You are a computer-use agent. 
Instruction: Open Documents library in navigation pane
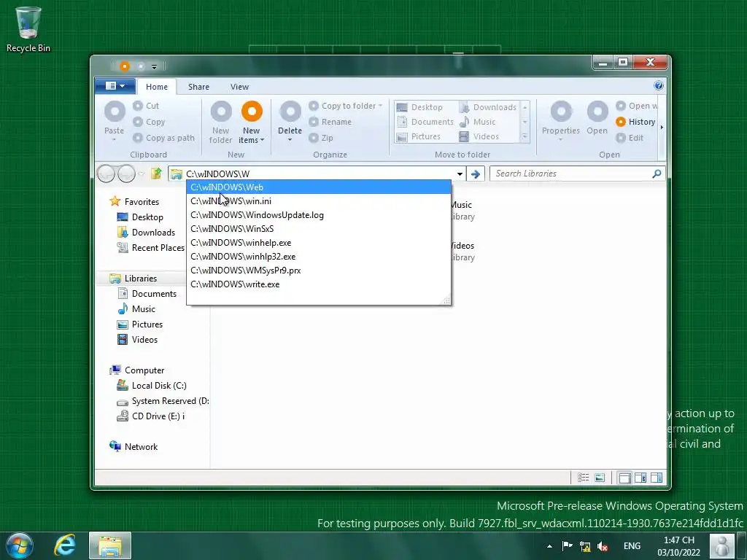pos(147,293)
